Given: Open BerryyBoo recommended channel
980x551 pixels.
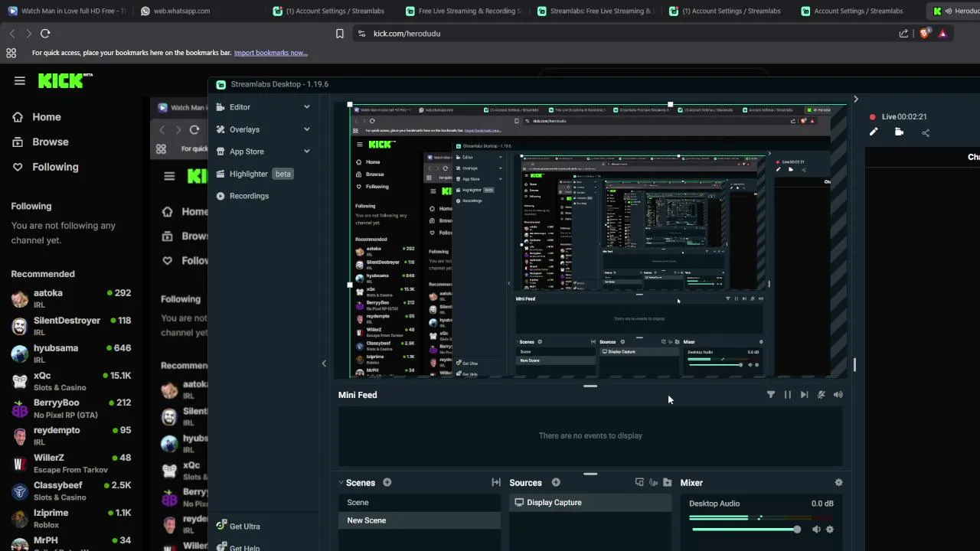Looking at the screenshot, I should (x=71, y=409).
